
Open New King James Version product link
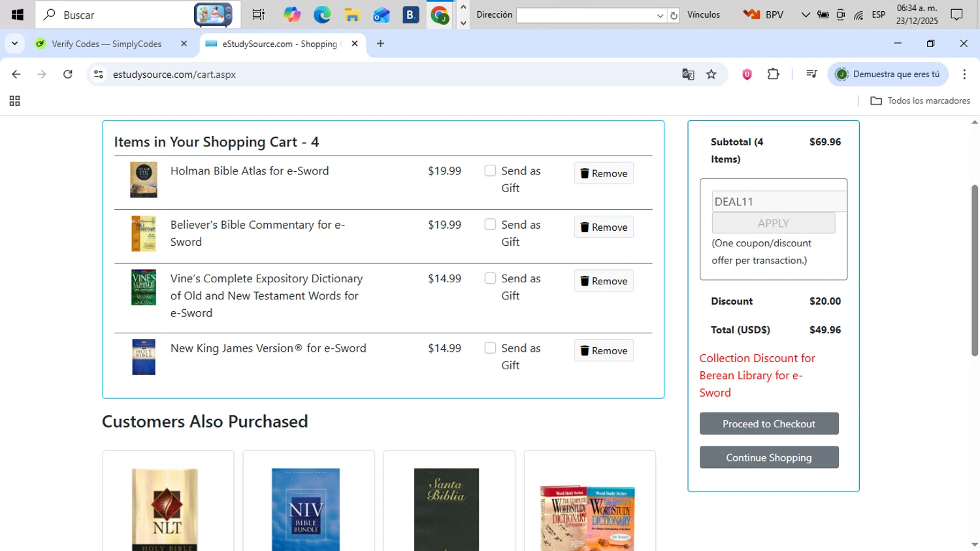point(268,348)
